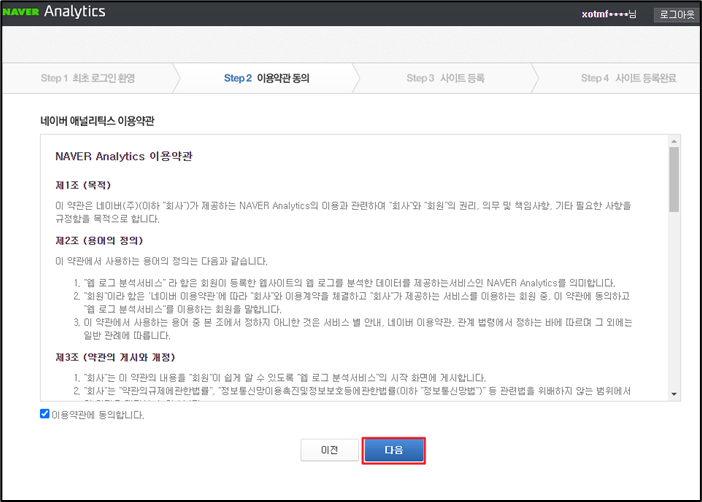This screenshot has width=702, height=502.
Task: Click the xotmf username text
Action: pyautogui.click(x=608, y=14)
